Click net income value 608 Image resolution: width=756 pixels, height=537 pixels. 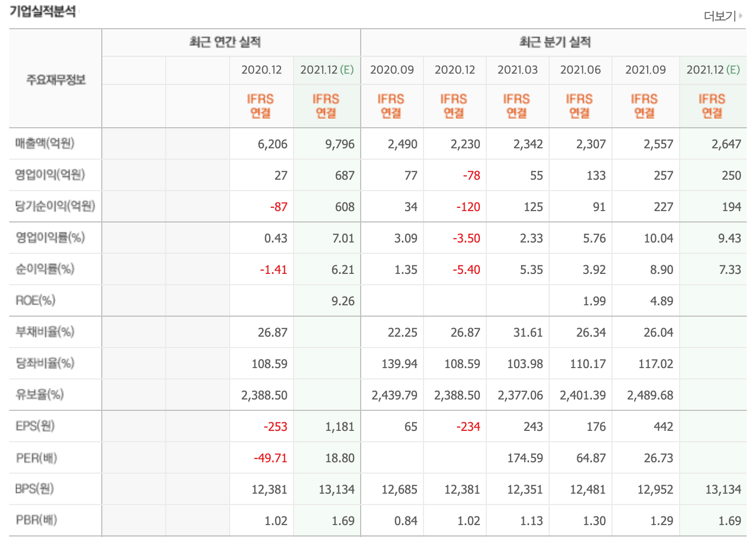click(x=344, y=207)
